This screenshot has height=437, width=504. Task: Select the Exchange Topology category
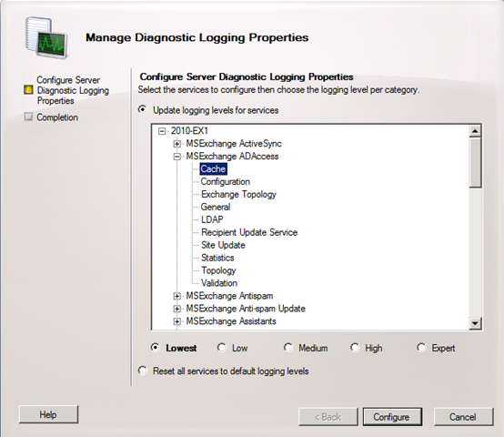(x=238, y=194)
